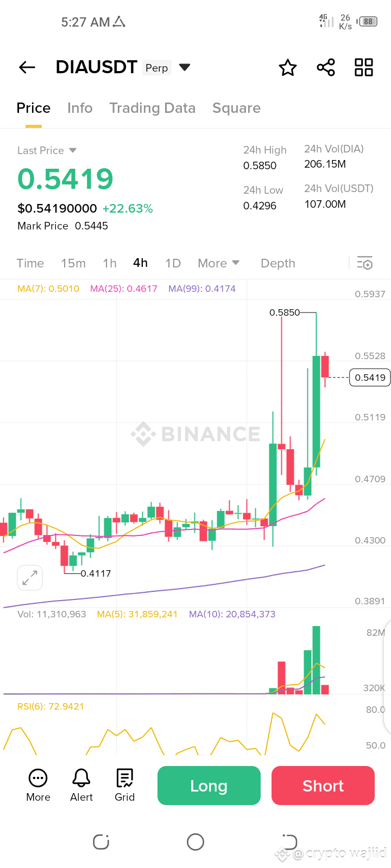391x868 pixels.
Task: Add DIAUSDT to favorites with star icon
Action: pos(288,67)
